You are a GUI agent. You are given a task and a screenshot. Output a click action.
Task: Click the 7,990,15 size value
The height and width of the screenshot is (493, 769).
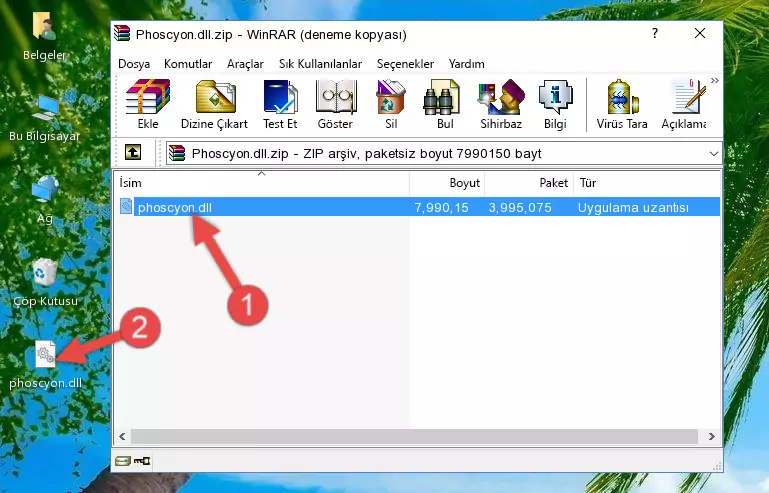[441, 208]
